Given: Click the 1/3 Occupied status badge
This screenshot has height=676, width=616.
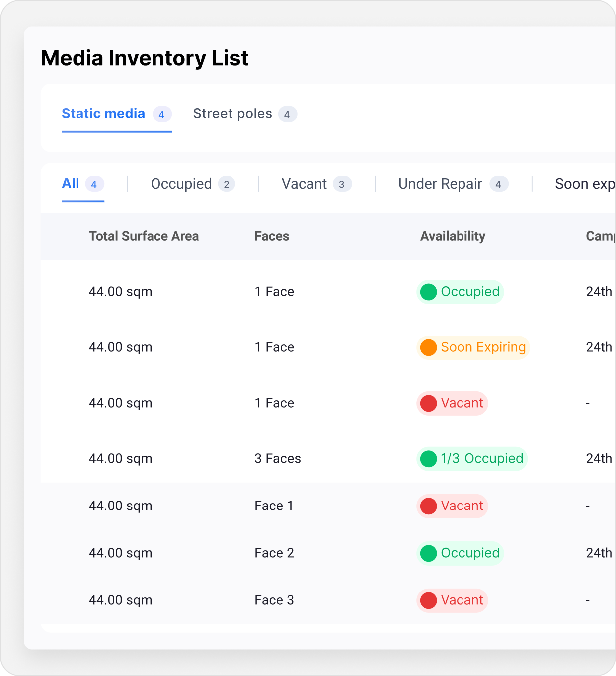Looking at the screenshot, I should pyautogui.click(x=471, y=459).
